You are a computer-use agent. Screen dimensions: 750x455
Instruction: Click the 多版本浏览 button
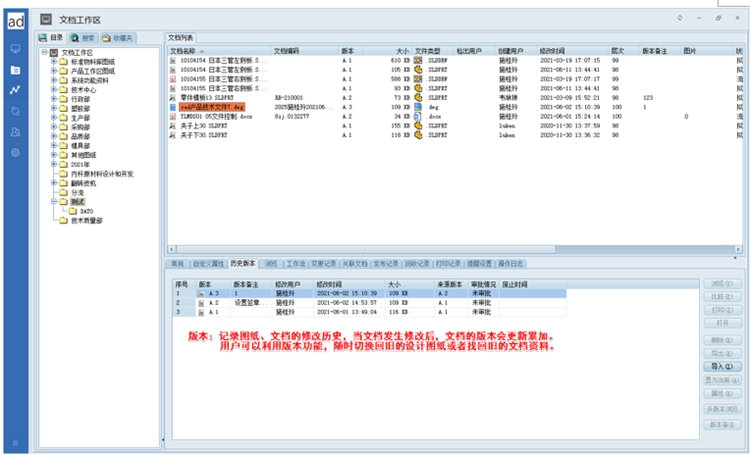tap(721, 410)
